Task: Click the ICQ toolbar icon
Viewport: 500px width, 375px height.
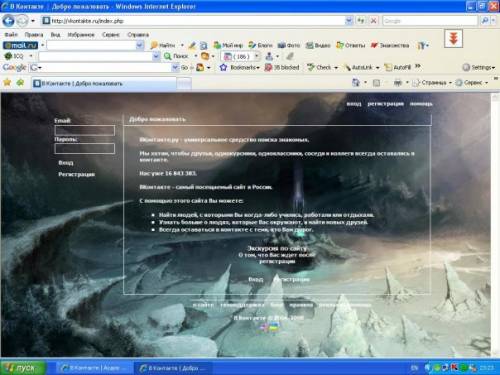Action: 8,56
